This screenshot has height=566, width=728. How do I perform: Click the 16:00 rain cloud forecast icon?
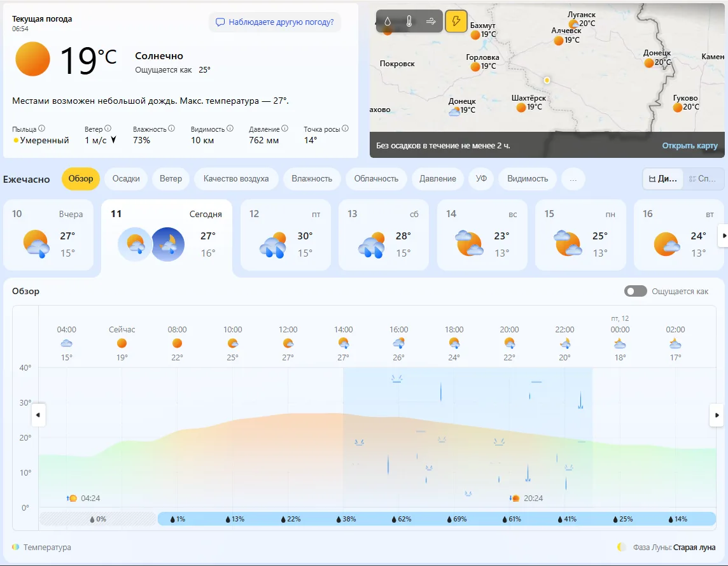pos(398,343)
